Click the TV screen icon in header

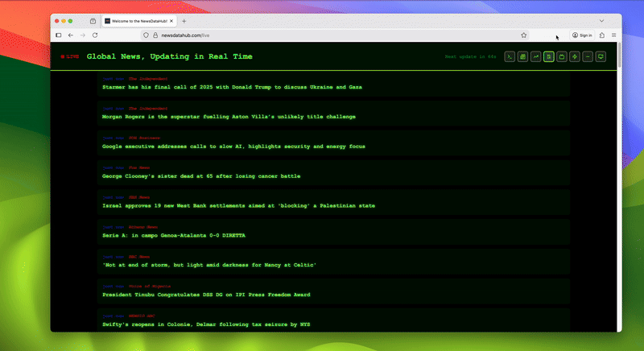[x=561, y=56]
